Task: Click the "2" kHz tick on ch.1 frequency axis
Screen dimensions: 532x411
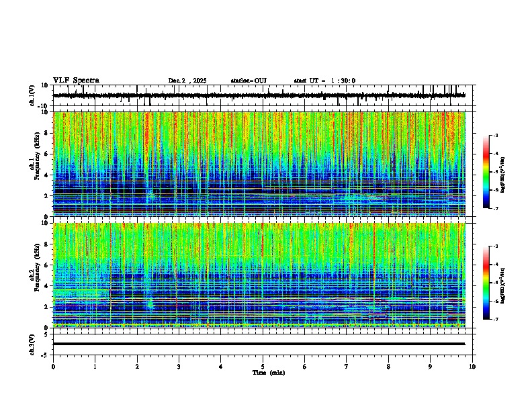Action: coord(48,195)
